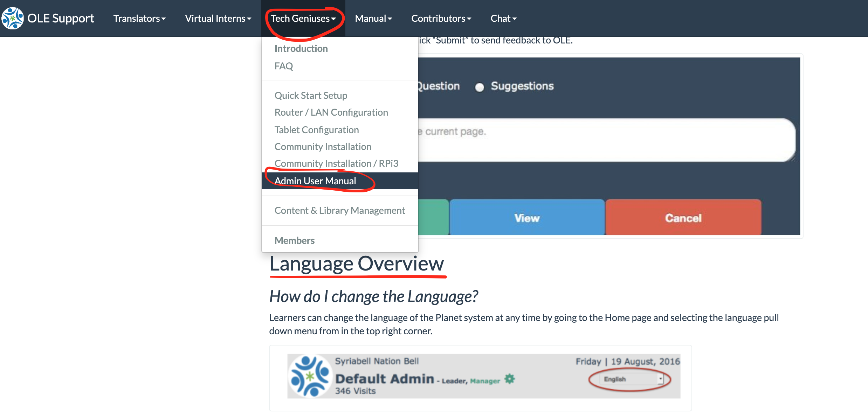
Task: Click Admin User Manual item
Action: tap(340, 181)
